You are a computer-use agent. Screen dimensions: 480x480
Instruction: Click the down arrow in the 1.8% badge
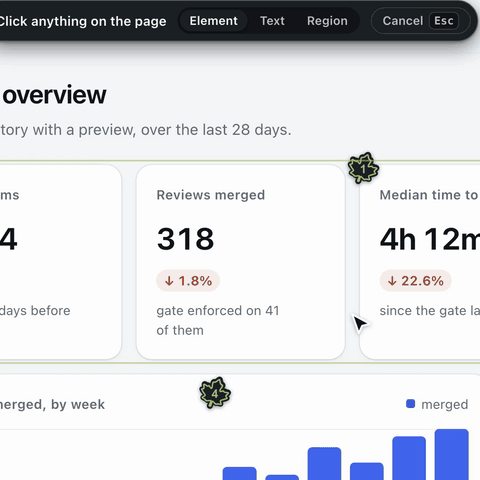click(x=169, y=281)
